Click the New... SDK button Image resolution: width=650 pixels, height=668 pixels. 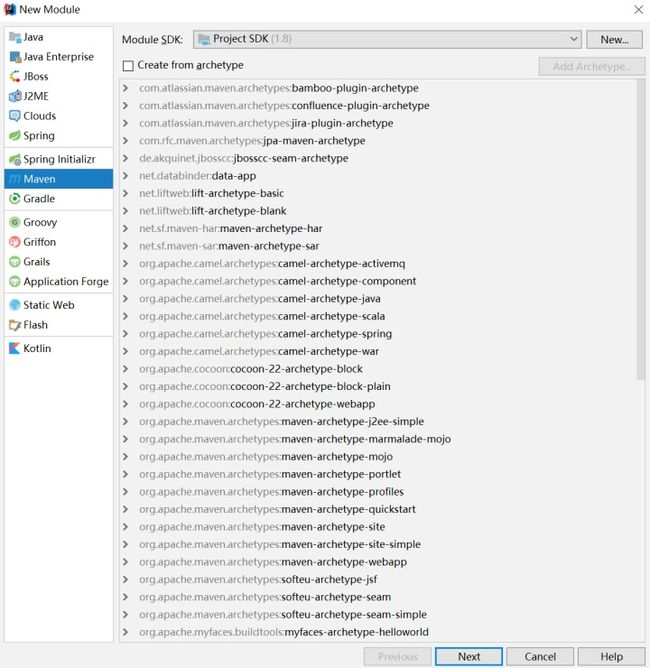tap(614, 40)
